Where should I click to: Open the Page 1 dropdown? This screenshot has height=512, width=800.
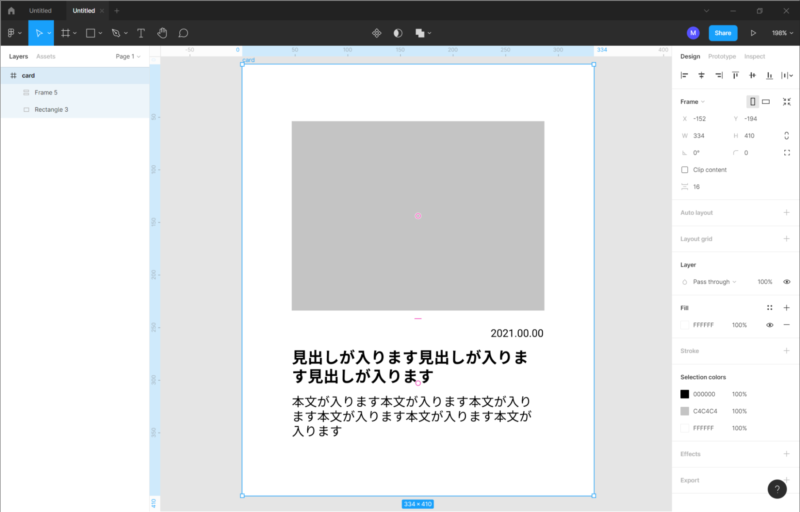127,57
